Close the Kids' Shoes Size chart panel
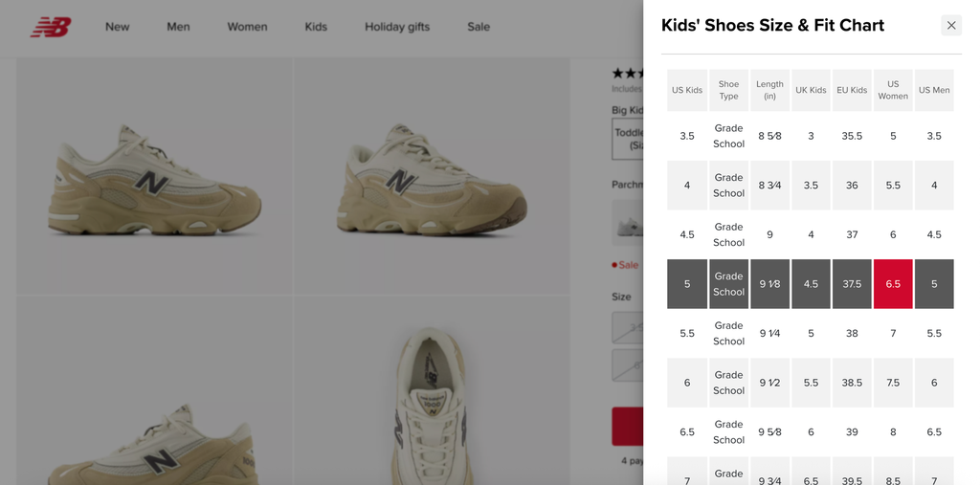980x485 pixels. [x=950, y=26]
